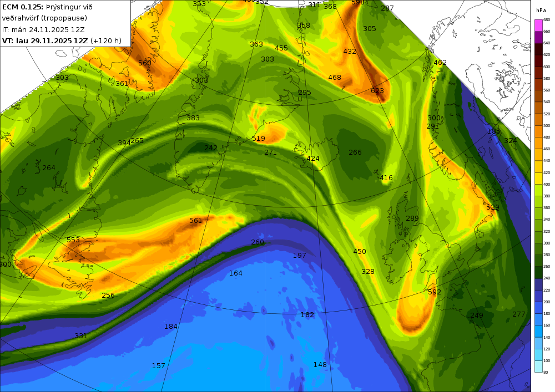Screen dimensions: 555x392
Task: Click the map value '358'
Action: tap(304, 26)
